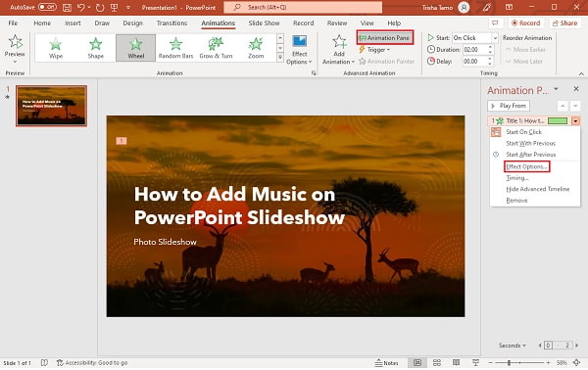The height and width of the screenshot is (370, 588).
Task: Save the presentation with the disk icon
Action: [x=67, y=7]
